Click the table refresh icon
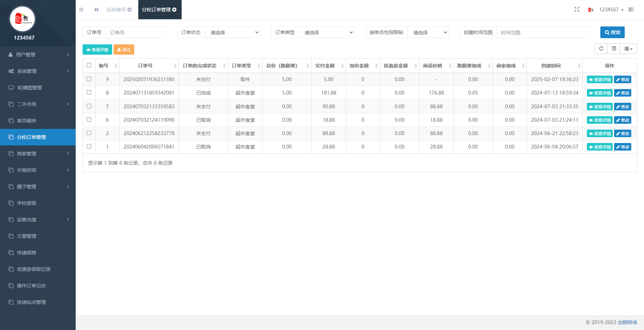 (601, 49)
